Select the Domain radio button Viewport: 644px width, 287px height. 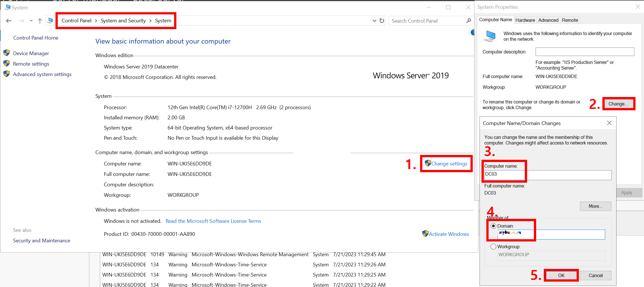493,226
